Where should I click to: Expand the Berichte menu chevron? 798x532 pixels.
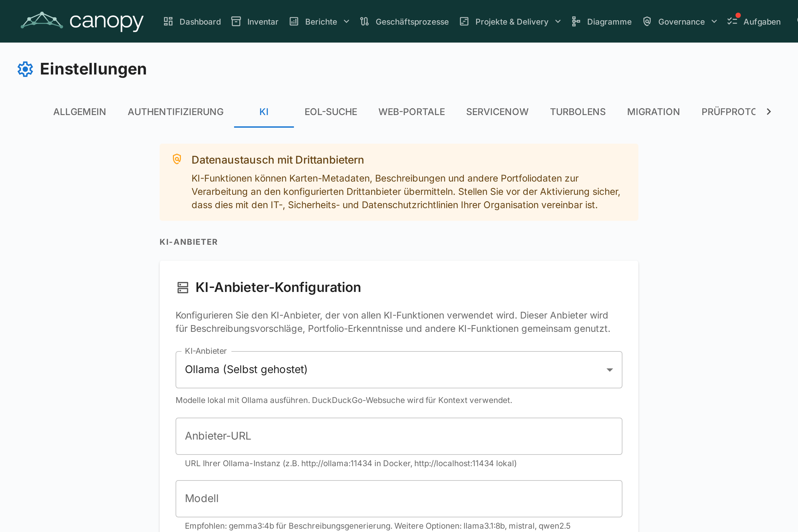coord(346,22)
